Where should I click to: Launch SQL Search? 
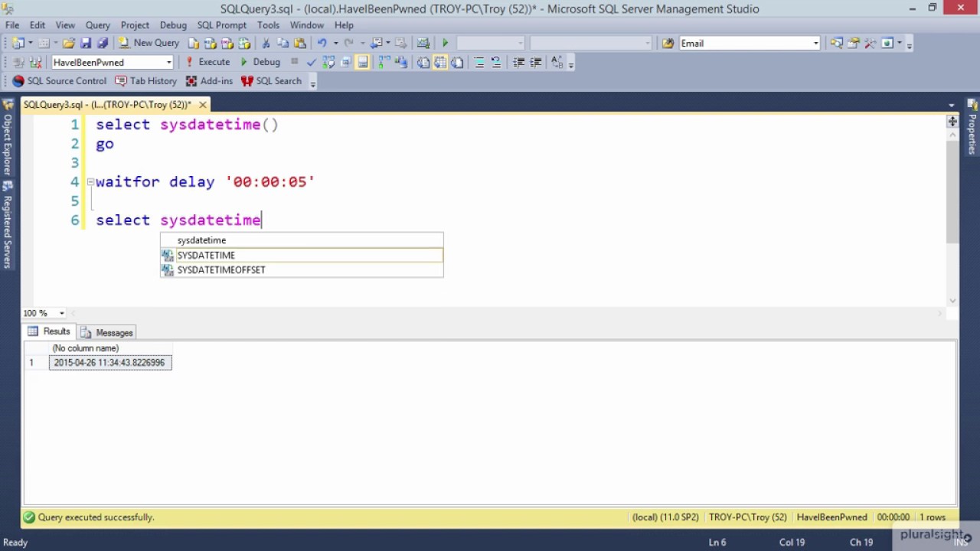(271, 81)
